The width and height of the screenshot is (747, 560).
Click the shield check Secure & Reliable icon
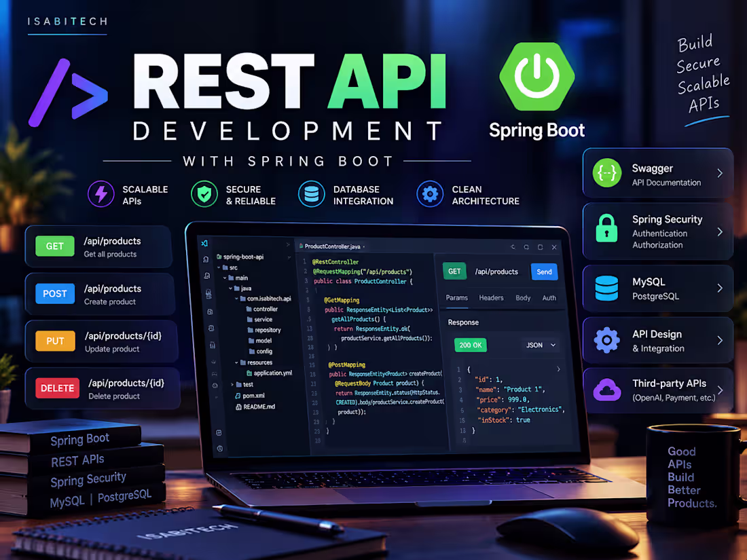coord(204,194)
